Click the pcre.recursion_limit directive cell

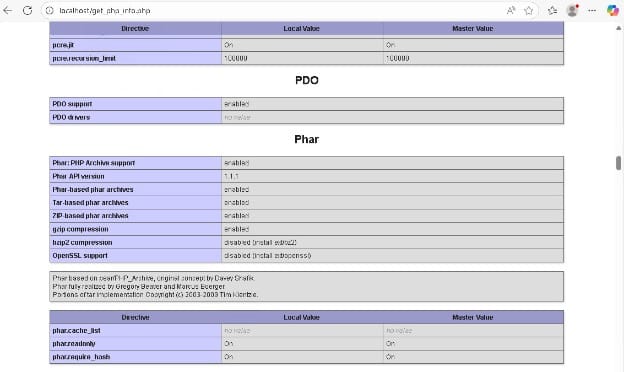(x=135, y=58)
